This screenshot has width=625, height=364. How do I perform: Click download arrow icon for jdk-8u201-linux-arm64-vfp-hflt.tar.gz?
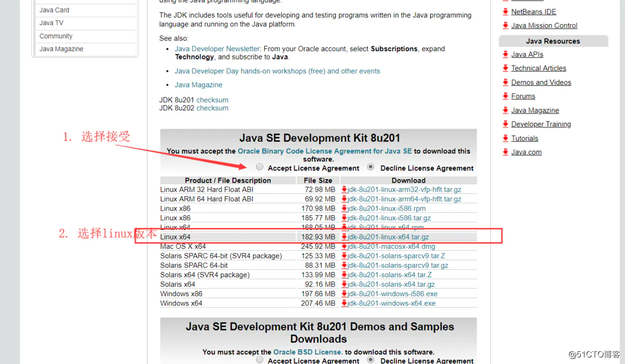click(x=344, y=199)
